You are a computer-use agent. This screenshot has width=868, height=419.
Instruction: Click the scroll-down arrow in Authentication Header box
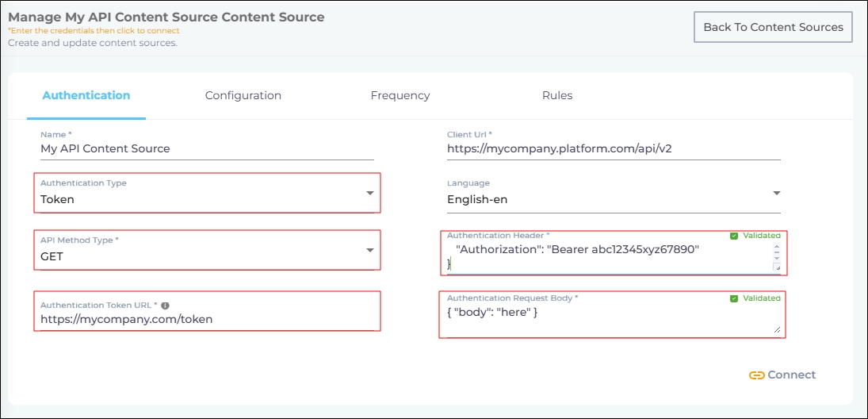[x=777, y=258]
